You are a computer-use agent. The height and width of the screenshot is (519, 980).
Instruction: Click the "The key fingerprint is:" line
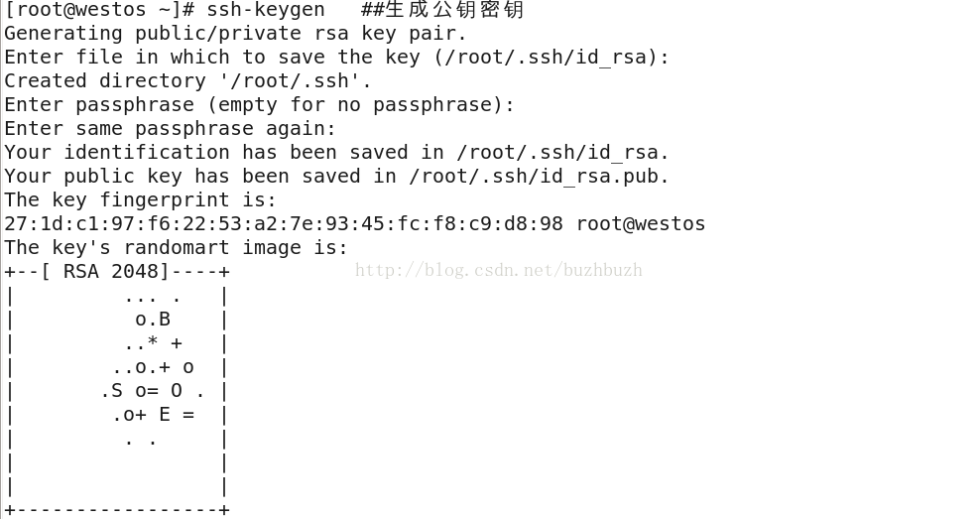[x=140, y=199]
